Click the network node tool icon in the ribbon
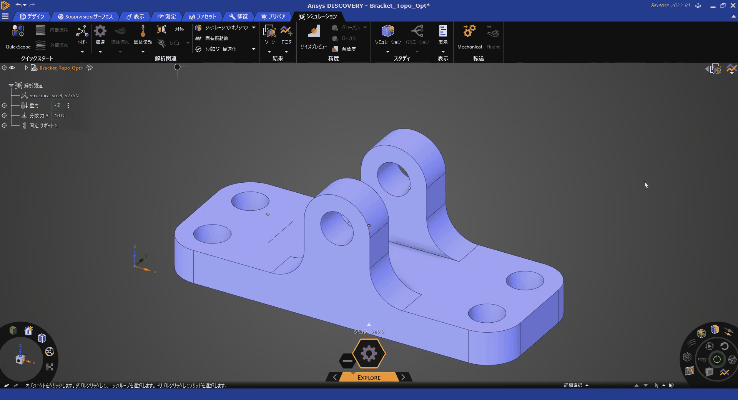The image size is (738, 400). pyautogui.click(x=82, y=32)
